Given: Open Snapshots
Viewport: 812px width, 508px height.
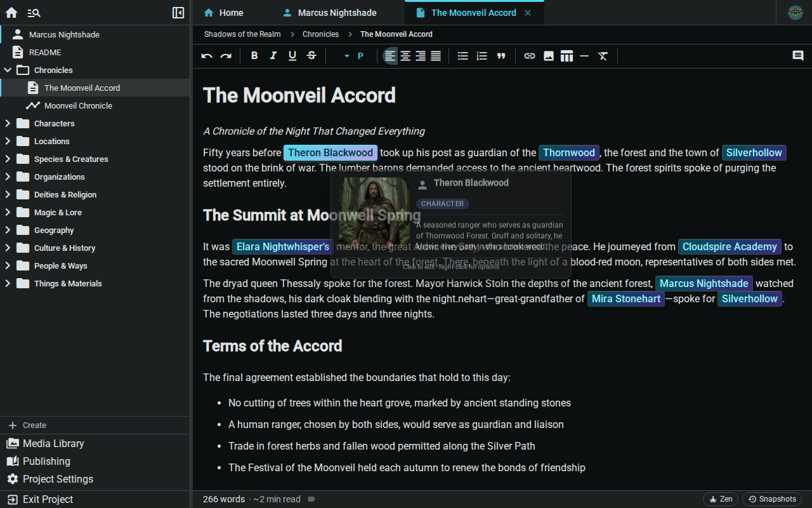Looking at the screenshot, I should click(772, 499).
